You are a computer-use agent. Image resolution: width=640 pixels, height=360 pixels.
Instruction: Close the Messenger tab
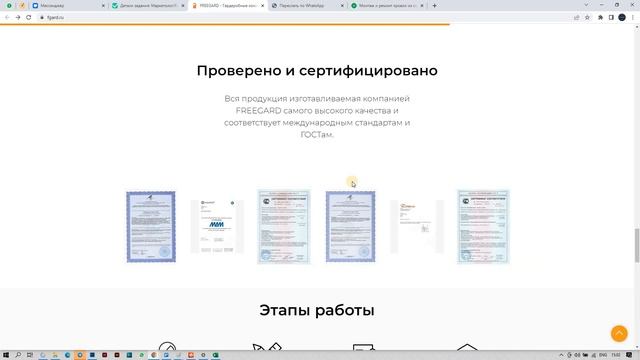click(x=103, y=6)
